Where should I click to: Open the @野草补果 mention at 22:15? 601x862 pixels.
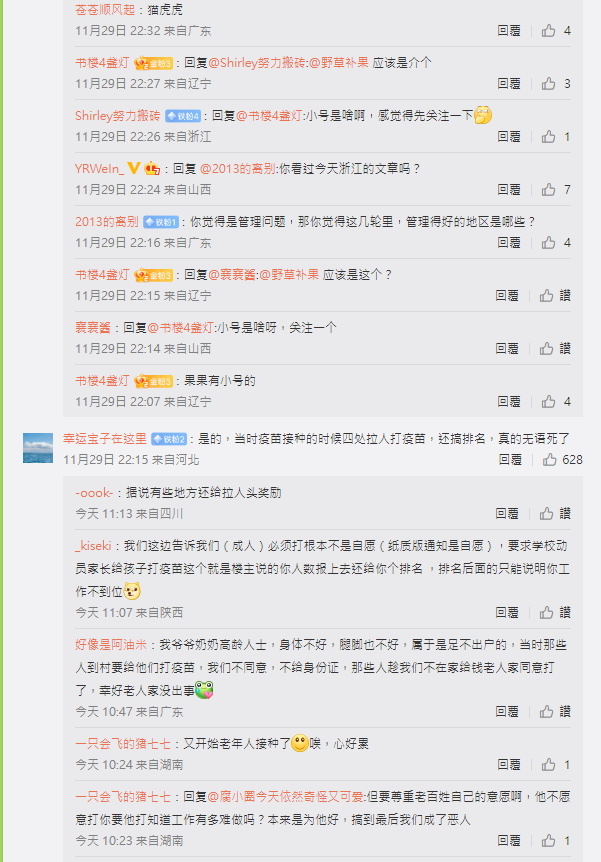point(289,274)
